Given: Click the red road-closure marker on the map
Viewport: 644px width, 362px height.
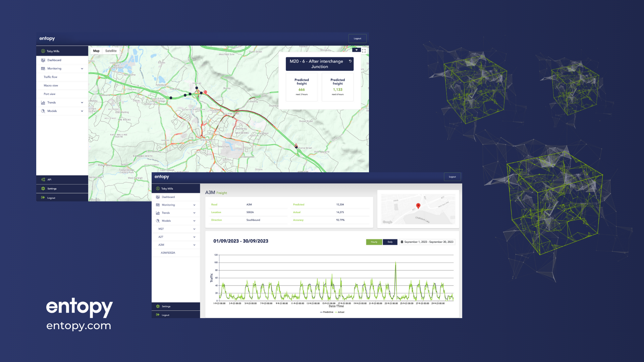Looking at the screenshot, I should (x=205, y=92).
